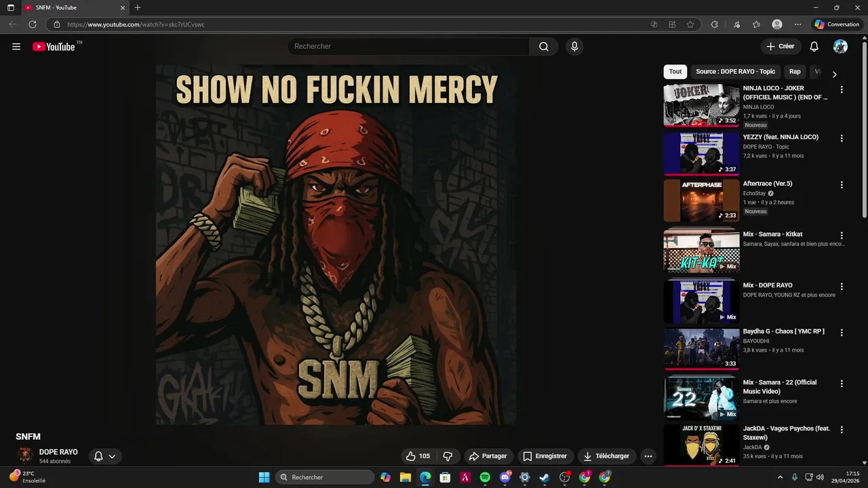Open options for YEZZY feat. NINJA LOCO
Viewport: 868px width, 488px height.
pyautogui.click(x=842, y=138)
